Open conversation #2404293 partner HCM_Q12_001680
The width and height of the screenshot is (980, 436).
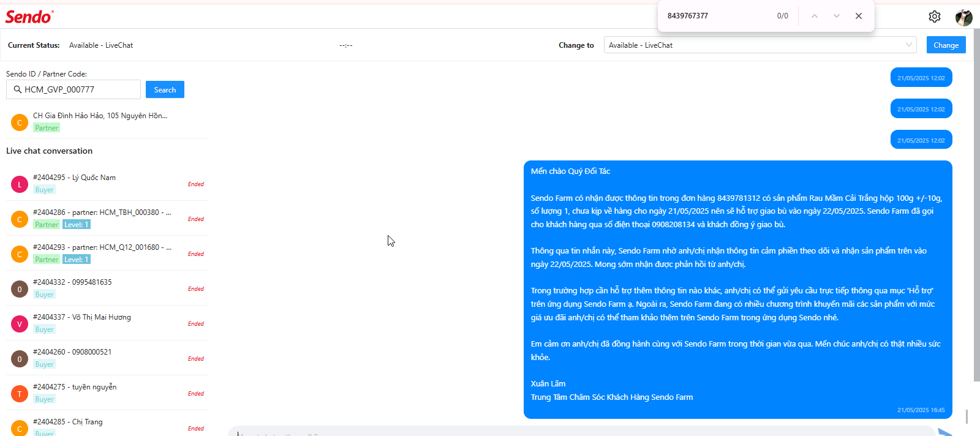point(107,254)
